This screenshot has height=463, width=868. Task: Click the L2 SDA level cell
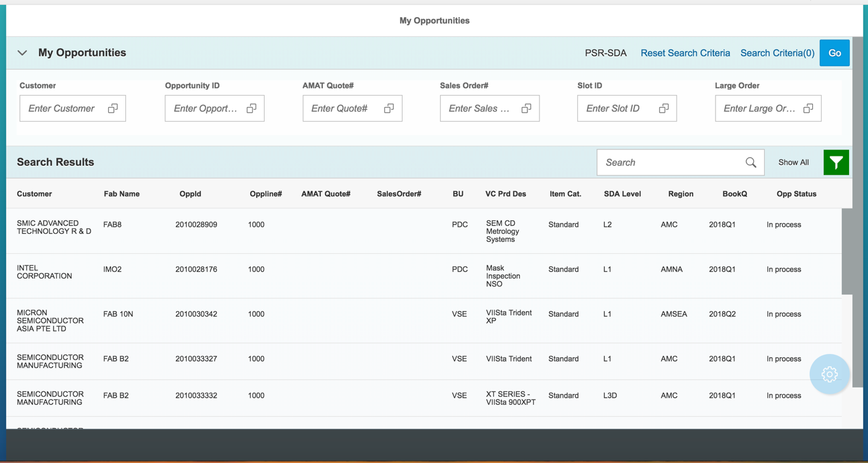[x=608, y=225]
